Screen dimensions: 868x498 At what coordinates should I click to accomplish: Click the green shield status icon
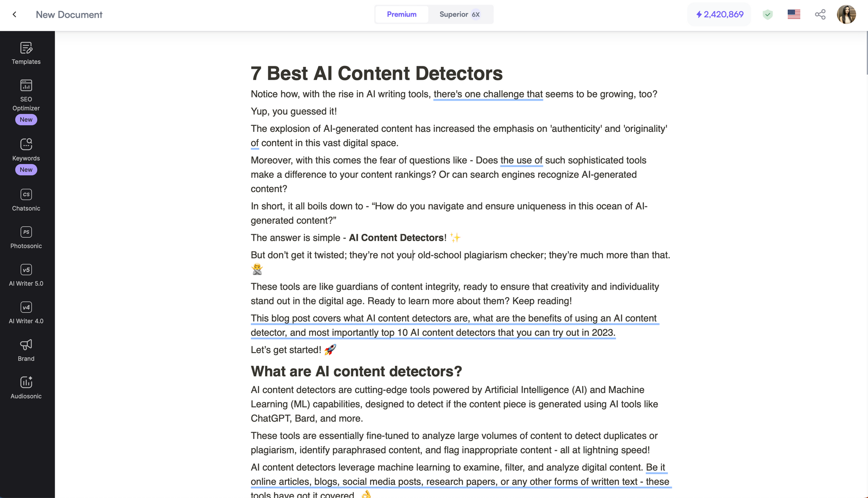[767, 15]
